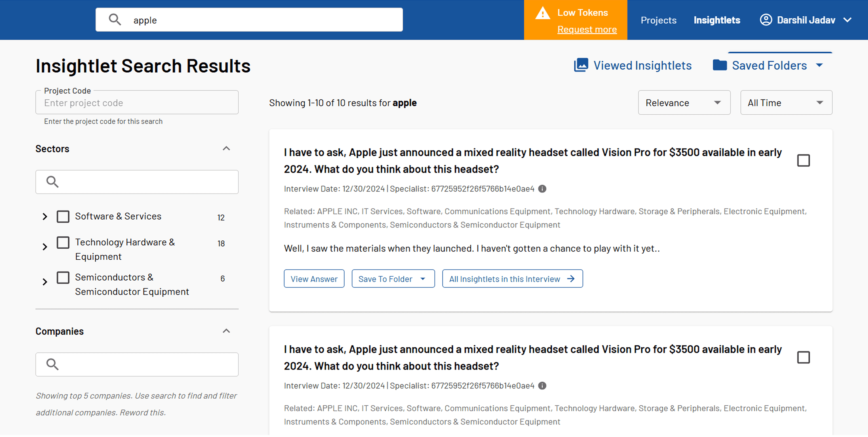This screenshot has height=437, width=868.
Task: Click the user account avatar icon
Action: [766, 20]
